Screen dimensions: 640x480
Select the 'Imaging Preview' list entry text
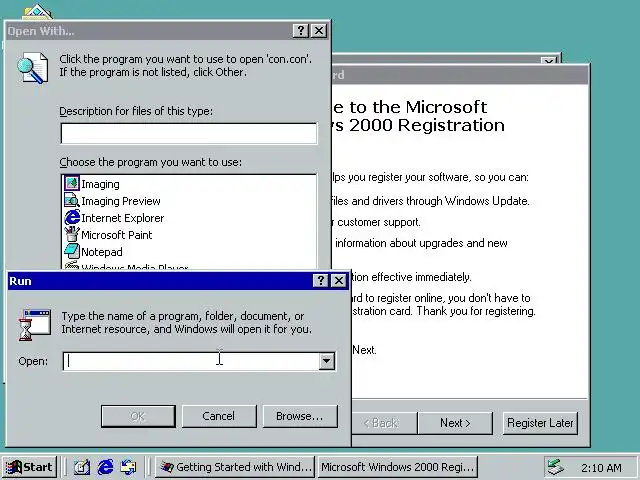pos(121,201)
